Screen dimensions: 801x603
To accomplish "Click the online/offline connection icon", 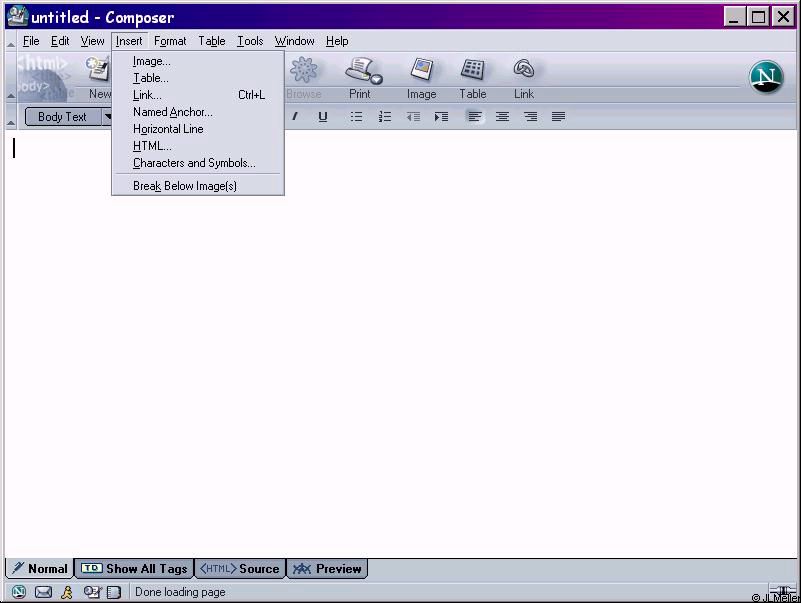I will pyautogui.click(x=782, y=592).
